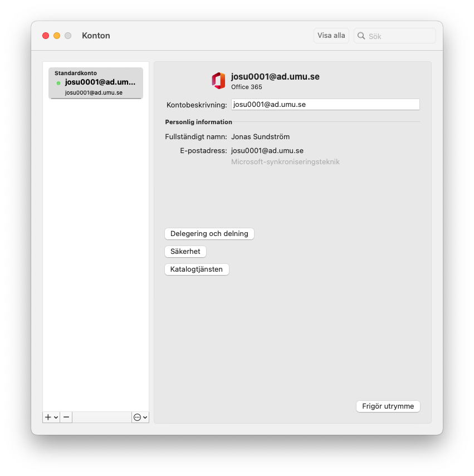Click the Office 365 logo icon
The height and width of the screenshot is (476, 474).
(x=218, y=81)
